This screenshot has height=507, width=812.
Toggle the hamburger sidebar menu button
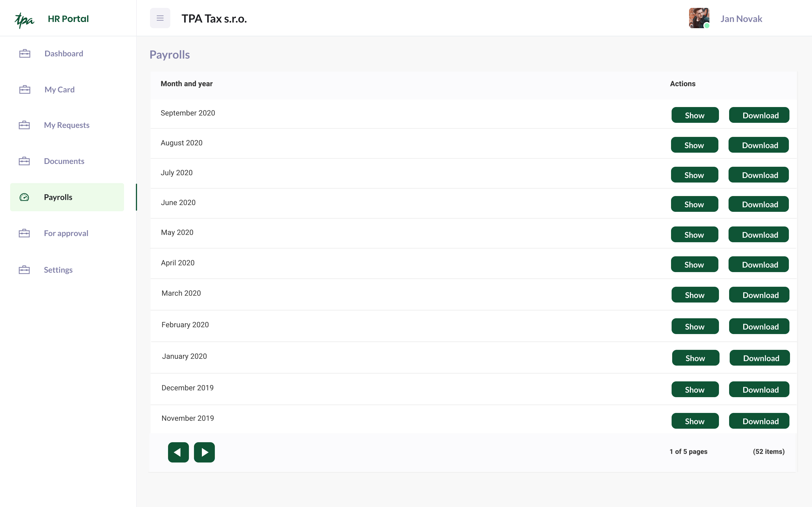(x=160, y=18)
